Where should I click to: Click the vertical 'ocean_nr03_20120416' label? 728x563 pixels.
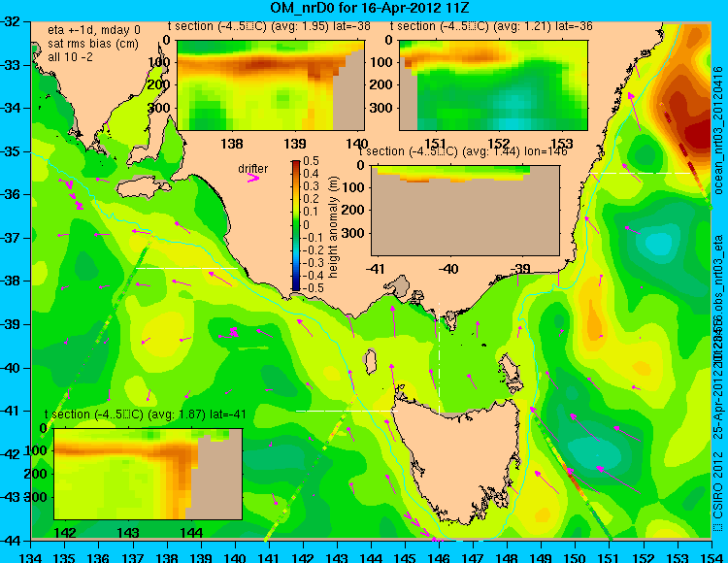(x=718, y=130)
